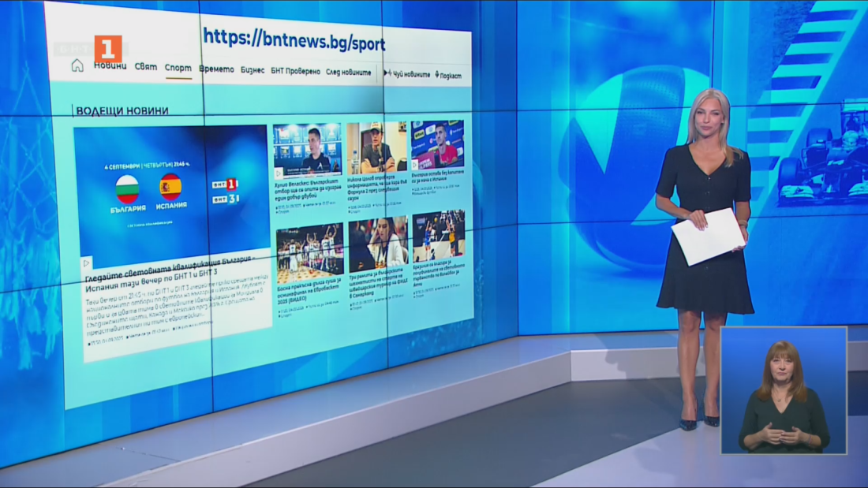Viewport: 868px width, 488px height.
Task: Open the След новините section
Action: [x=348, y=73]
